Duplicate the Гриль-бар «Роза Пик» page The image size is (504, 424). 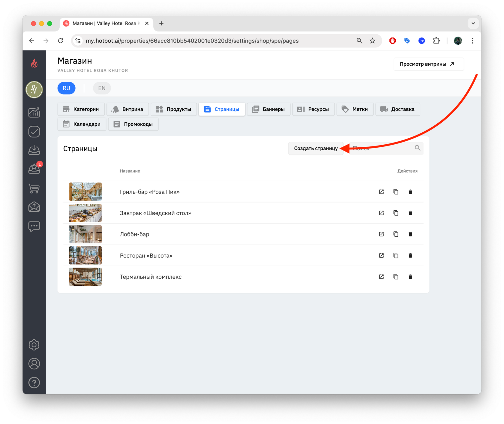396,192
